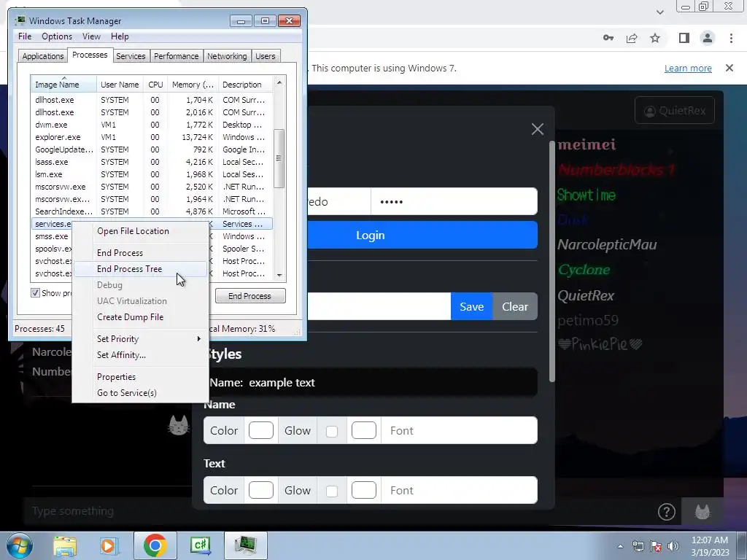Click the Clear button

point(515,307)
